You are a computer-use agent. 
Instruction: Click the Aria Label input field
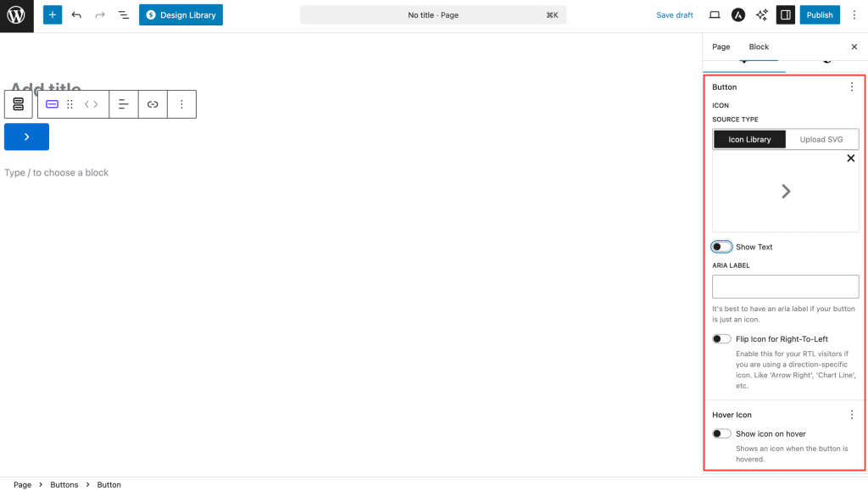click(785, 287)
